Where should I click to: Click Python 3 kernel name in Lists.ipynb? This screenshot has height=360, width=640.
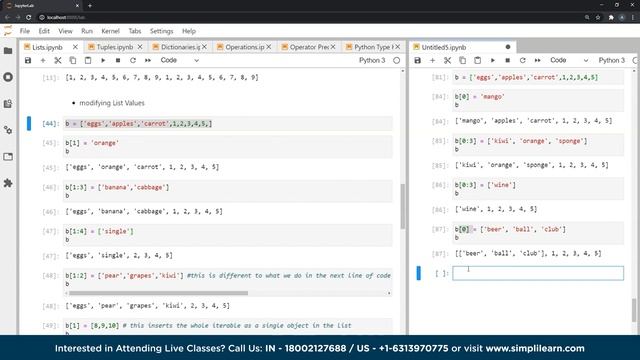[x=372, y=60]
